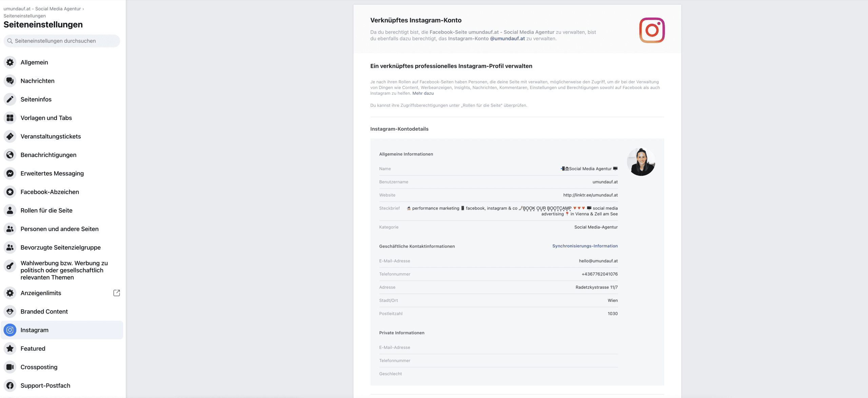Screen dimensions: 868x398
Task: Click the Mehr dazu link
Action: 423,93
